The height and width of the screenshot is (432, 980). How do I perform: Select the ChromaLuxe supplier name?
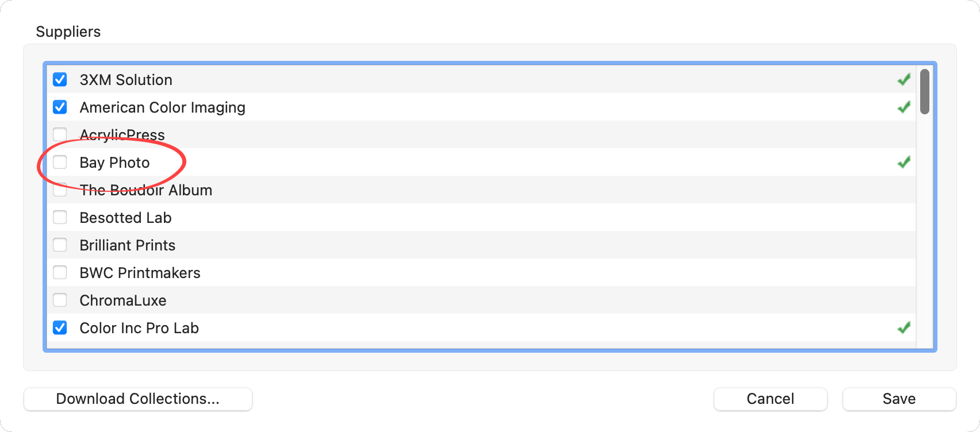[x=123, y=300]
